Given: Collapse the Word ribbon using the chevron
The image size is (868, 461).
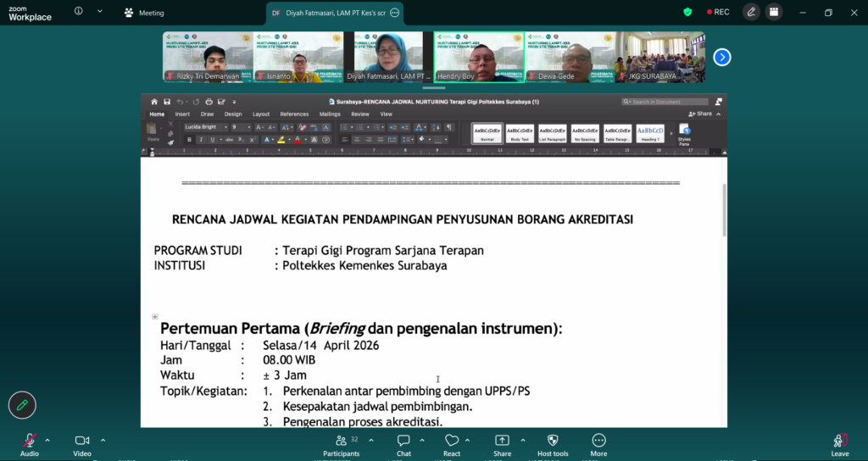Looking at the screenshot, I should pyautogui.click(x=719, y=114).
